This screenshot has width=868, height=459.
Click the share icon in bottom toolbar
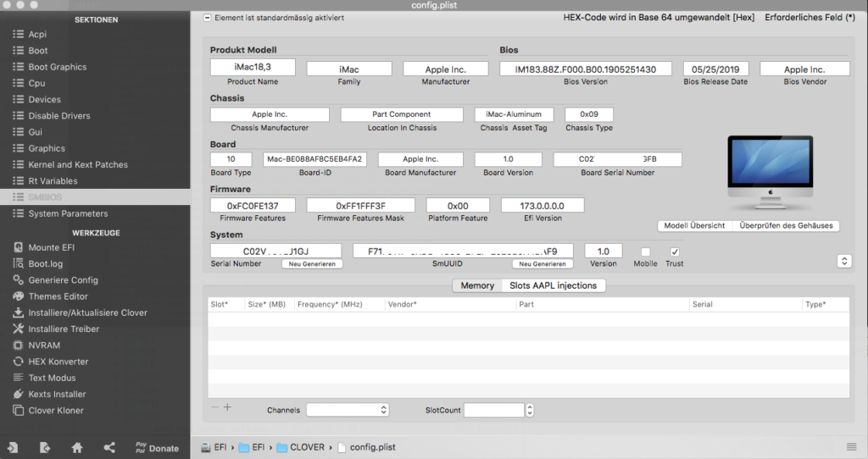[109, 447]
